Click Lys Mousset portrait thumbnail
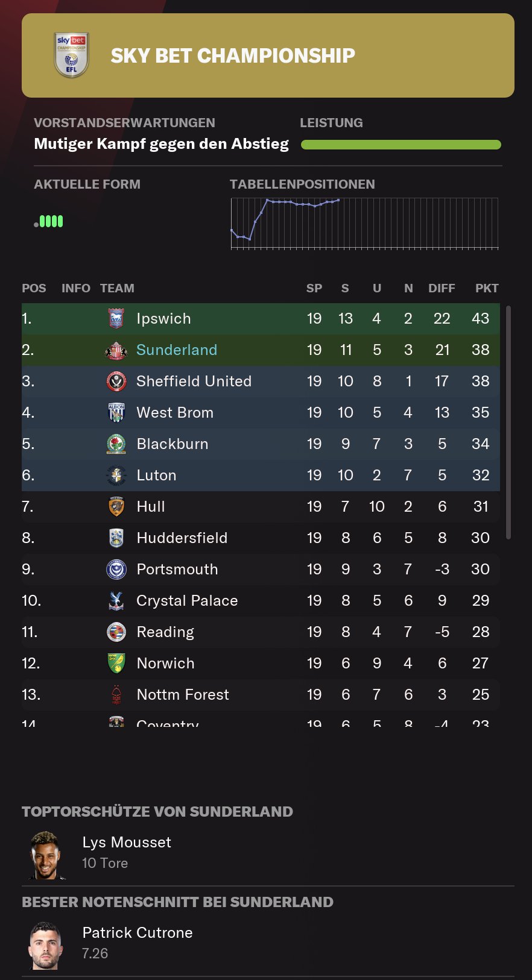 coord(46,855)
